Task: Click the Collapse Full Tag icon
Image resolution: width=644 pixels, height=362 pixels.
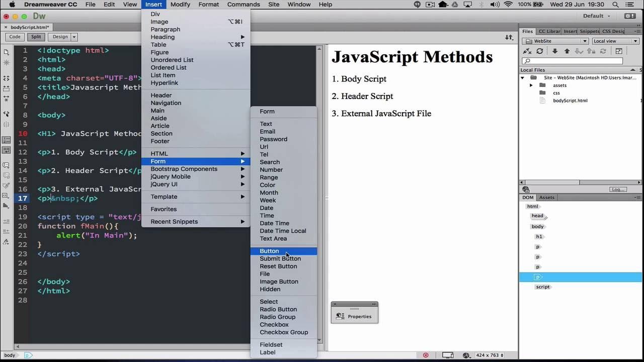Action: [6, 78]
